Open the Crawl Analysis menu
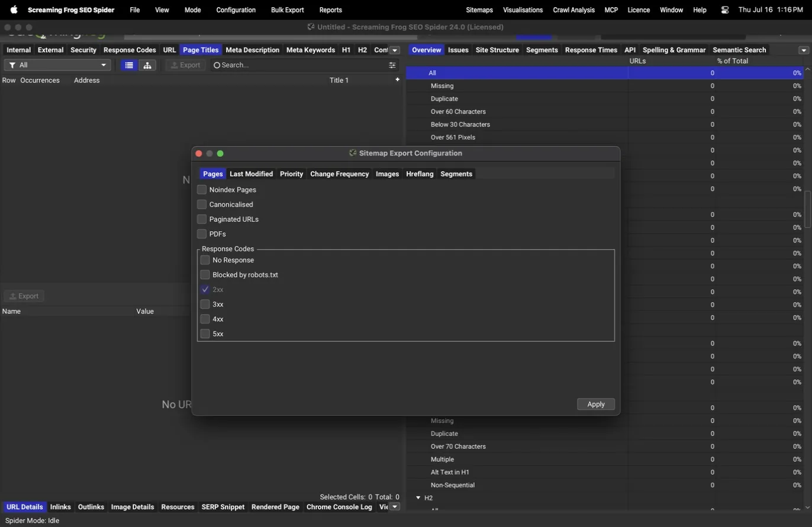The height and width of the screenshot is (527, 812). tap(573, 10)
